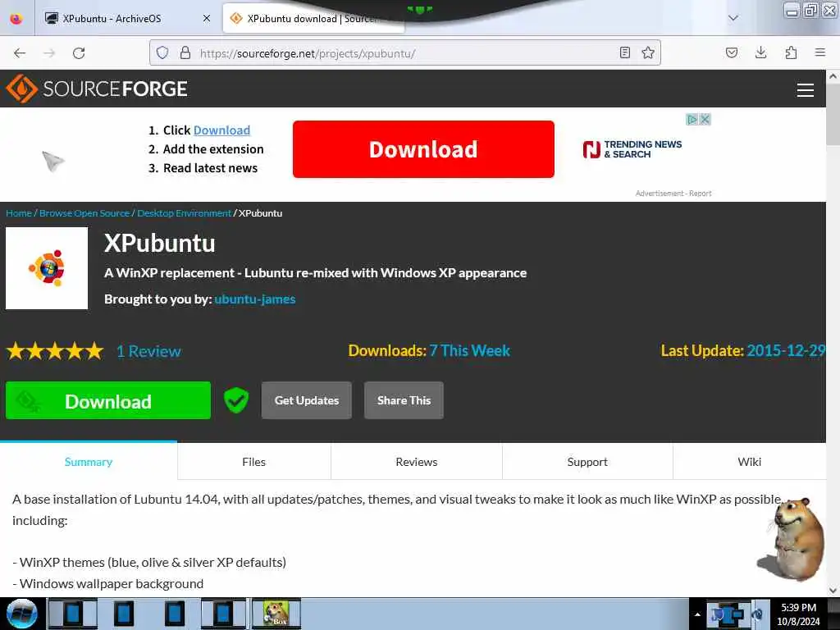Screen dimensions: 840x630
Task: Click the five-star rating
Action: tap(55, 351)
